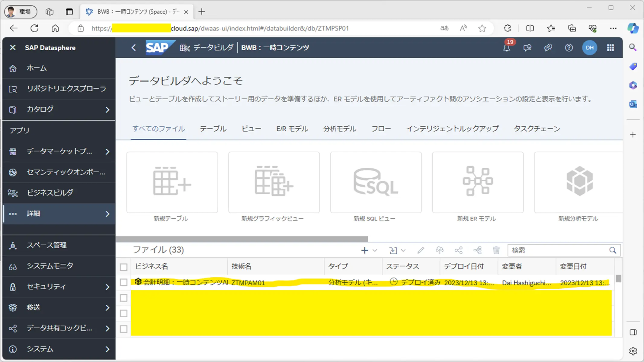This screenshot has height=362, width=644.
Task: Switch to テーブル tab
Action: pyautogui.click(x=213, y=129)
